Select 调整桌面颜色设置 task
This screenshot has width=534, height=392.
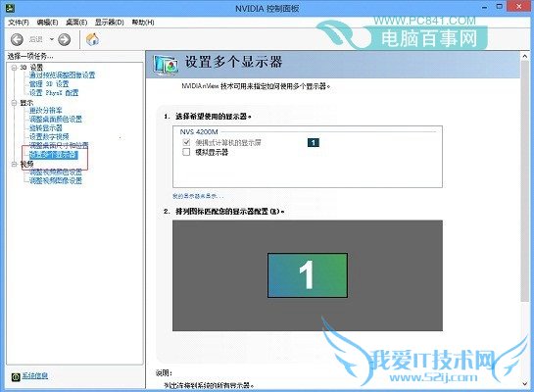[56, 120]
